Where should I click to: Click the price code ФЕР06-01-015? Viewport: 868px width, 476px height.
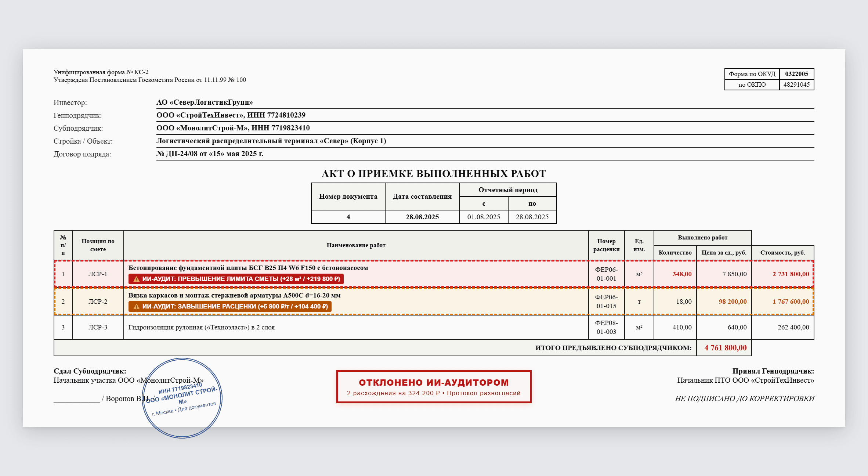[606, 302]
